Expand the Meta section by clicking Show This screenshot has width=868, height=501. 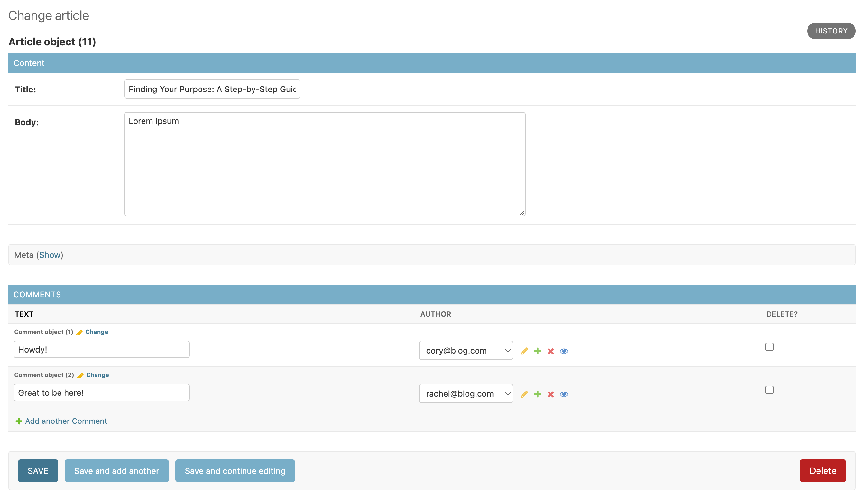coord(50,255)
